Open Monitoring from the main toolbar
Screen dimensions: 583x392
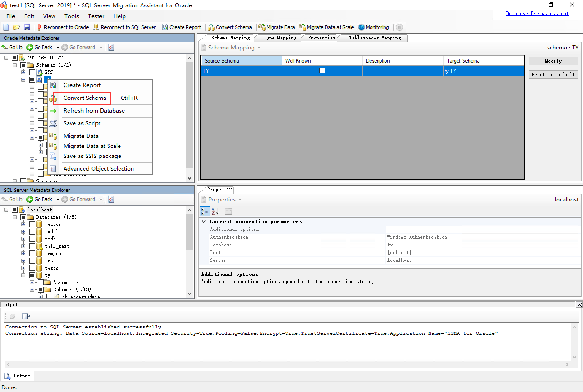pyautogui.click(x=374, y=27)
